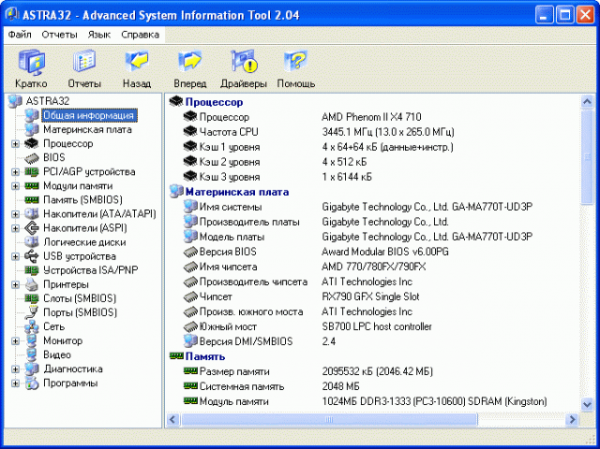Expand the USB устройства node
The height and width of the screenshot is (449, 600).
[x=15, y=256]
